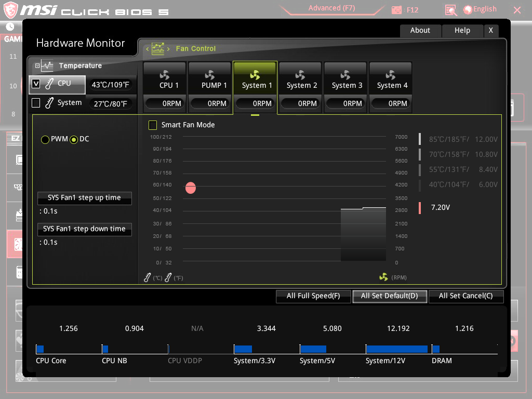Click the clock icon in the background BIOS window
The height and width of the screenshot is (399, 532).
(10, 26)
